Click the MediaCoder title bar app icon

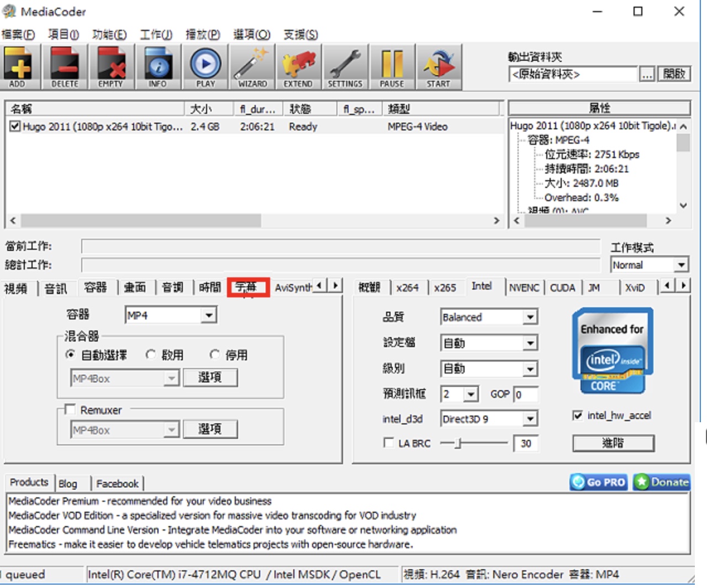coord(9,11)
